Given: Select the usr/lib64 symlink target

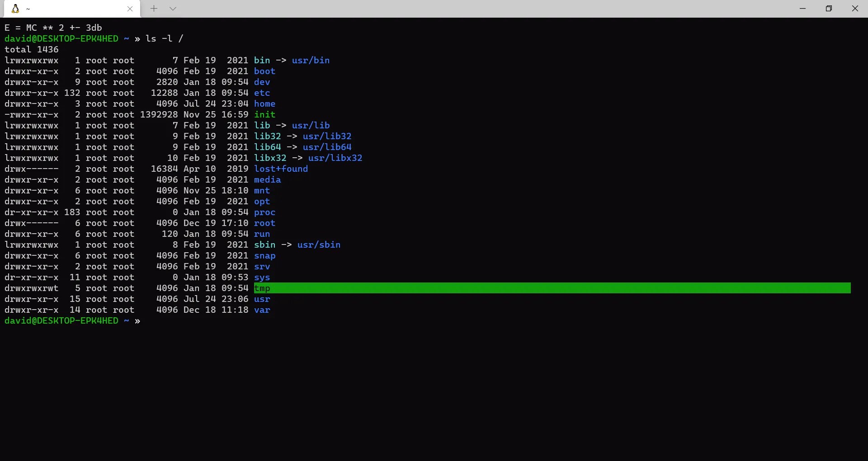Looking at the screenshot, I should 327,147.
